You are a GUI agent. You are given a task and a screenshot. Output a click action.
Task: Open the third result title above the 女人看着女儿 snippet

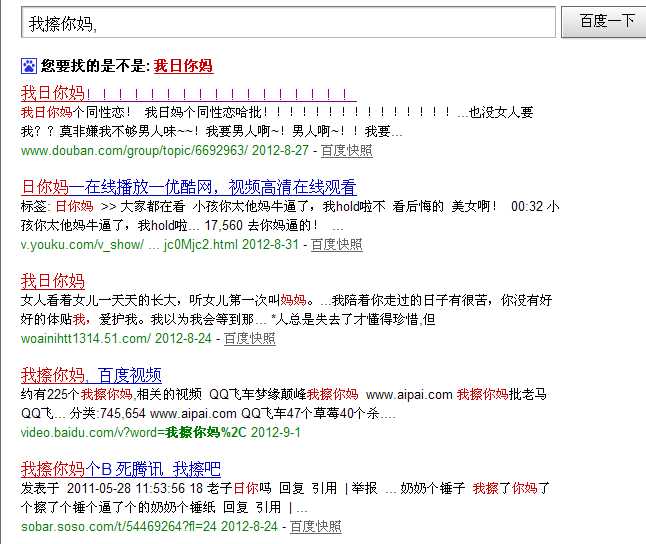pos(53,281)
